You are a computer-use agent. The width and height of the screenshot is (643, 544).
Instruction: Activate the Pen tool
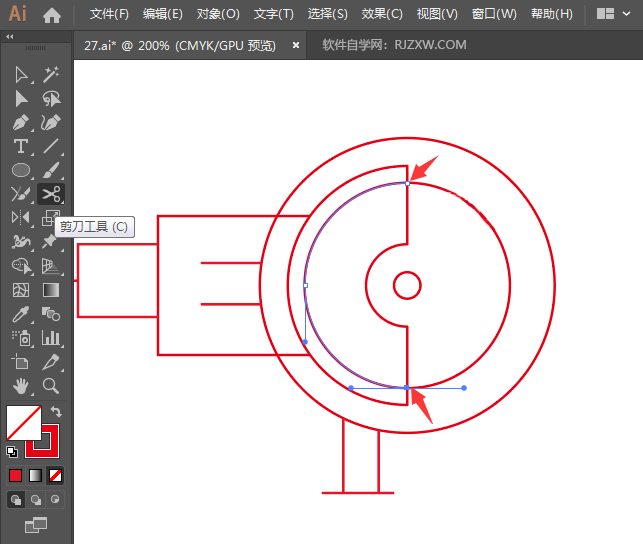tap(21, 123)
